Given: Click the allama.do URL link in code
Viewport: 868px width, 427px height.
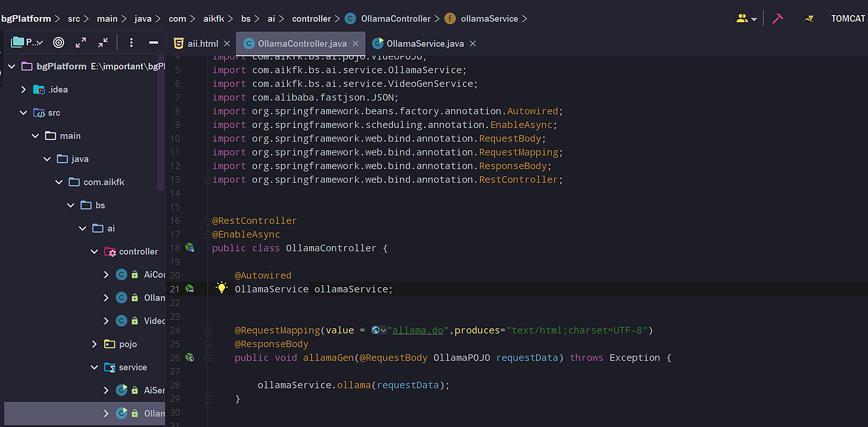Looking at the screenshot, I should pyautogui.click(x=417, y=330).
